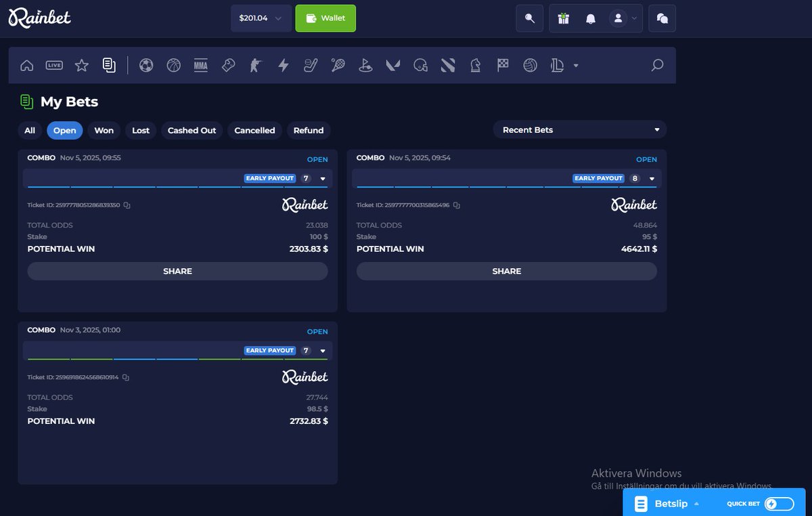Toggle the Quick Bet switch
Viewport: 812px width, 516px height.
point(780,504)
